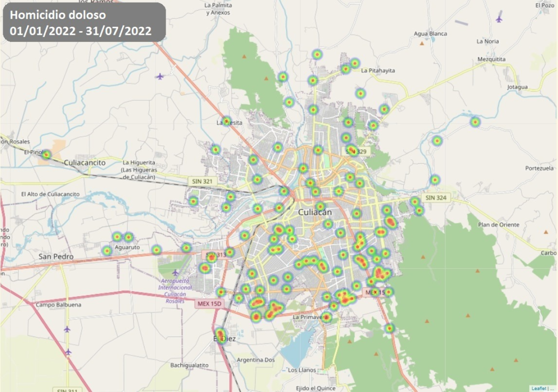Viewport: 558px width, 392px height.
Task: Click the airplane icon near El Pozo
Action: [x=499, y=19]
